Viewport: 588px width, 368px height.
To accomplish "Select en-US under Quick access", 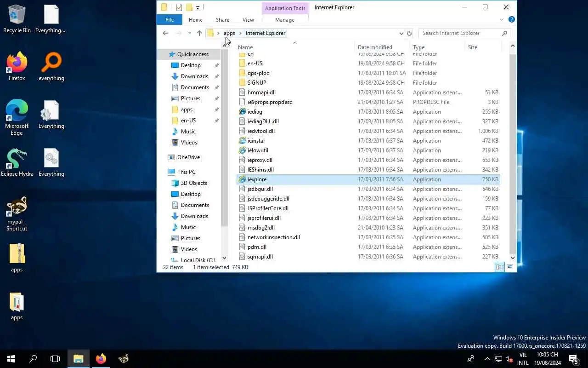I will (x=183, y=121).
